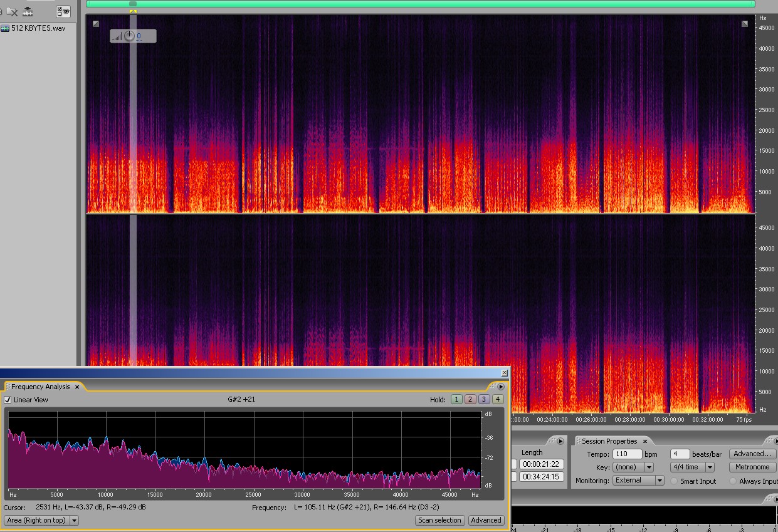Click Hold button 1
Image resolution: width=778 pixels, height=532 pixels.
tap(456, 399)
